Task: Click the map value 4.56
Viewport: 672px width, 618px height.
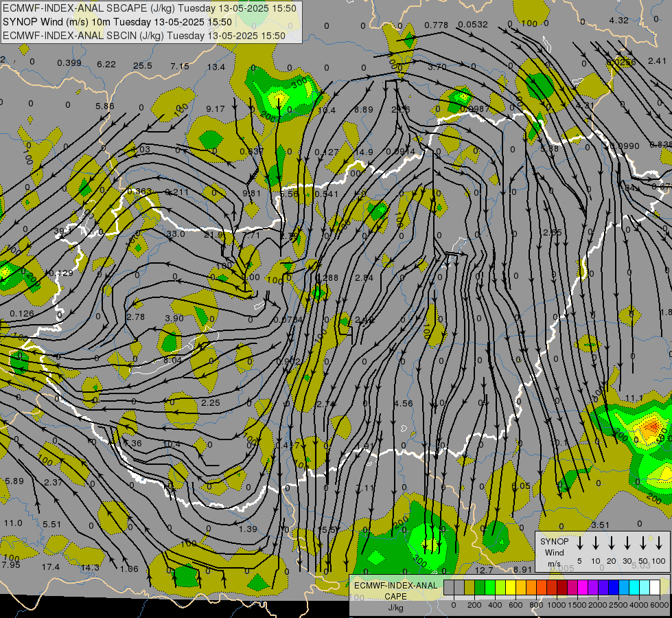Action: (404, 403)
